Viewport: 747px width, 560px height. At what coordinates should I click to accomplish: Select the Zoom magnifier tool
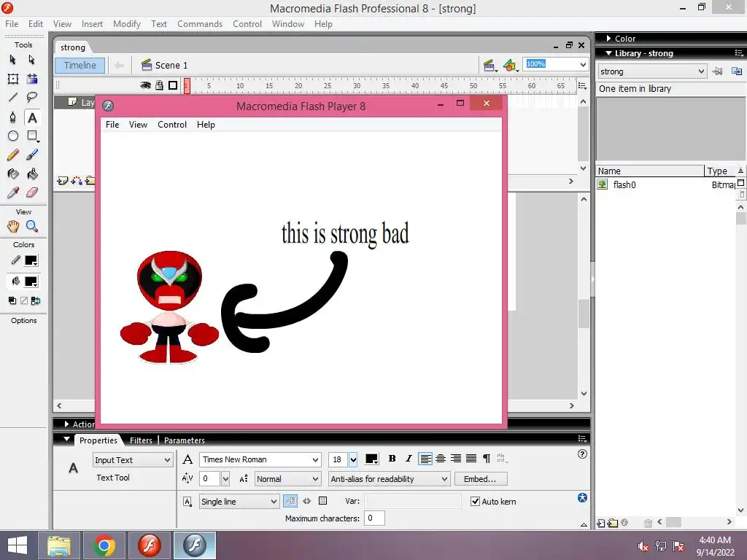click(32, 226)
